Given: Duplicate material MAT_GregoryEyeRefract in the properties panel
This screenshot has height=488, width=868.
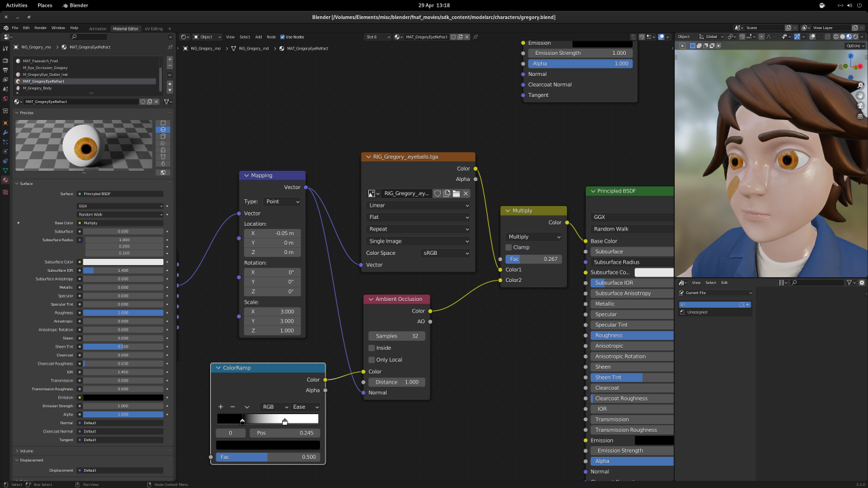Looking at the screenshot, I should point(149,102).
